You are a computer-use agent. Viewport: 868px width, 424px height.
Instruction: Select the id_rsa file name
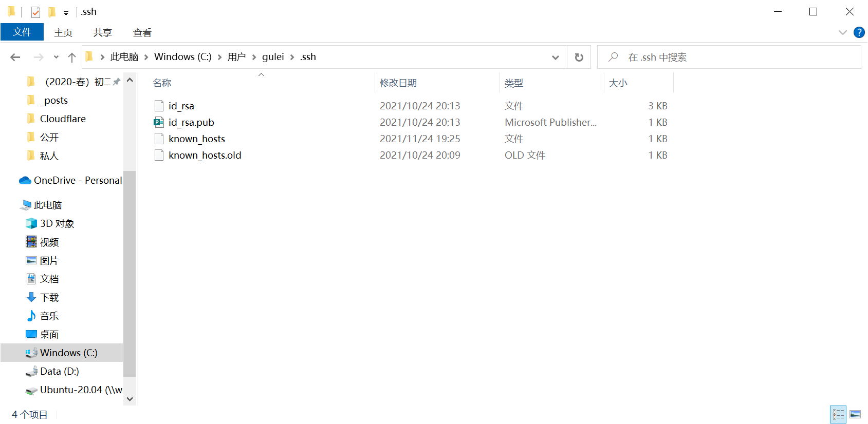(181, 106)
